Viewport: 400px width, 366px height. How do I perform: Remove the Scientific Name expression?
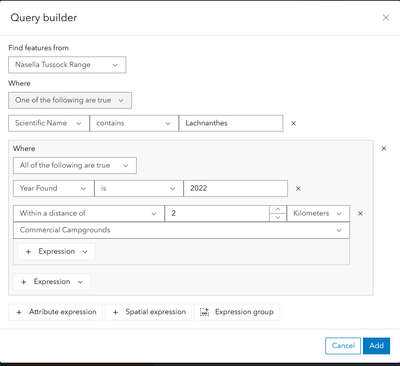point(294,123)
